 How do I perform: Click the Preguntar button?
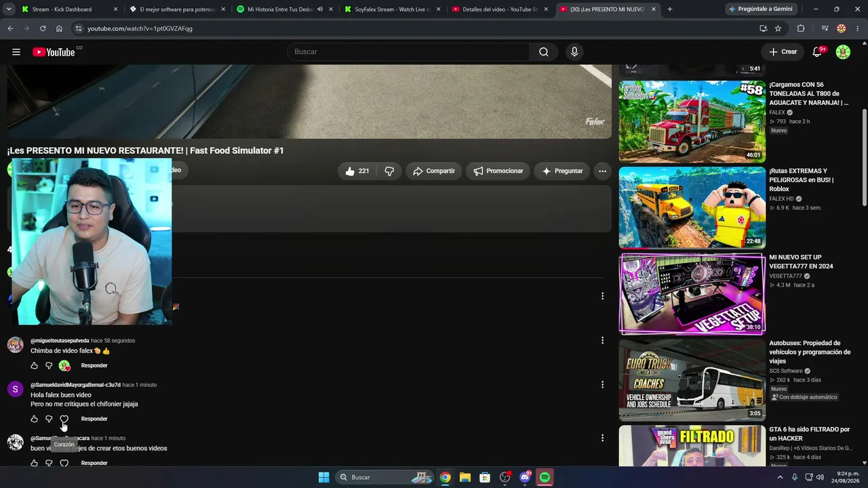562,171
